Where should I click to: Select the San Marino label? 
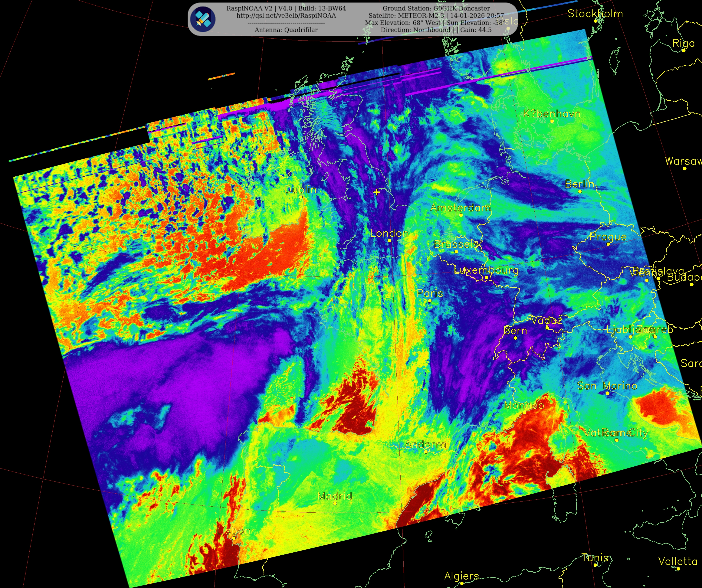coord(607,386)
